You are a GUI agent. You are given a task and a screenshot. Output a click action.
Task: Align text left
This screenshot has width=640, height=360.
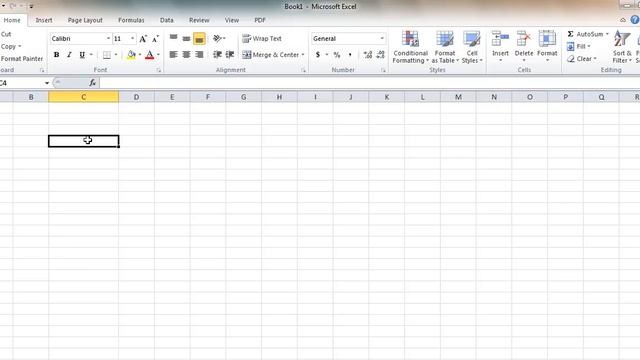pyautogui.click(x=173, y=55)
